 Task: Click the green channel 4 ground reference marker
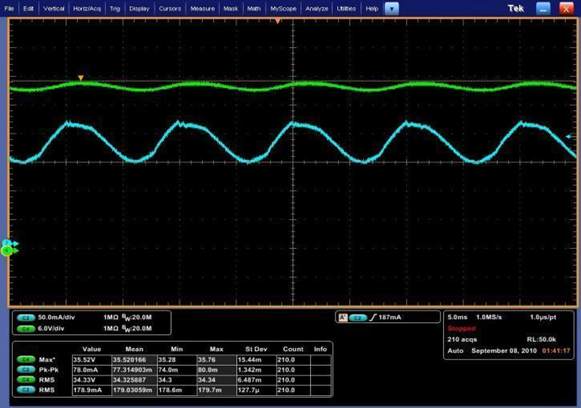(x=9, y=251)
